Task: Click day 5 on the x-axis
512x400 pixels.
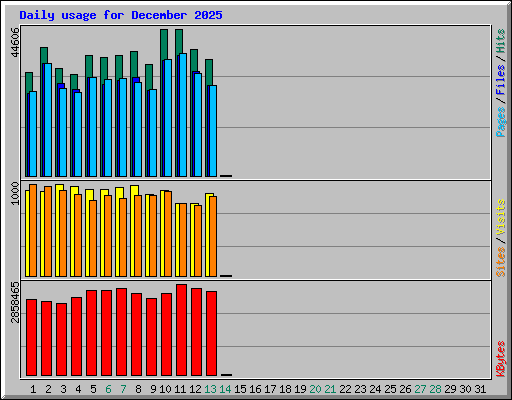Action: 93,389
